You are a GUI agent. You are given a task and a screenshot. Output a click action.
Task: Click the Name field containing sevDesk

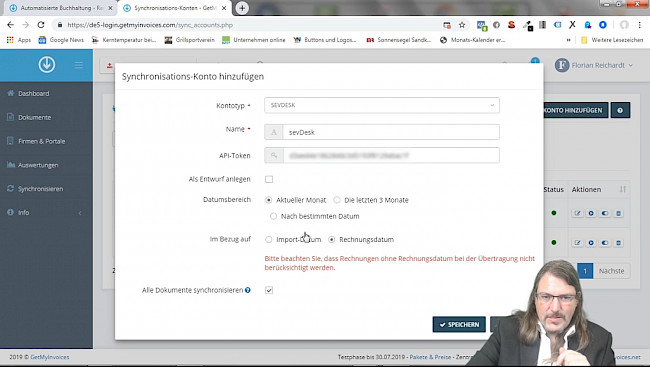click(x=391, y=132)
